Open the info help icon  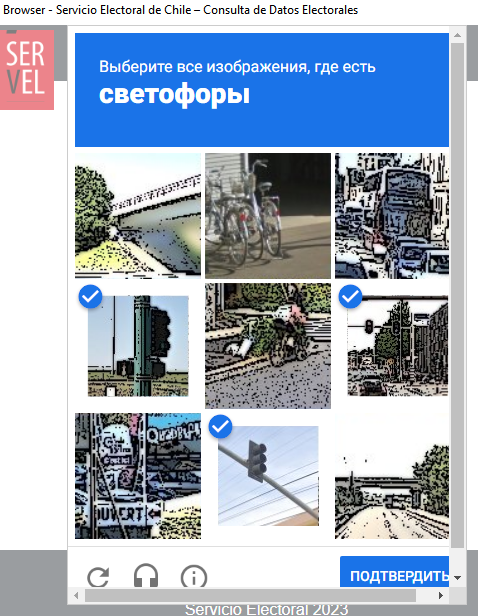tap(194, 577)
